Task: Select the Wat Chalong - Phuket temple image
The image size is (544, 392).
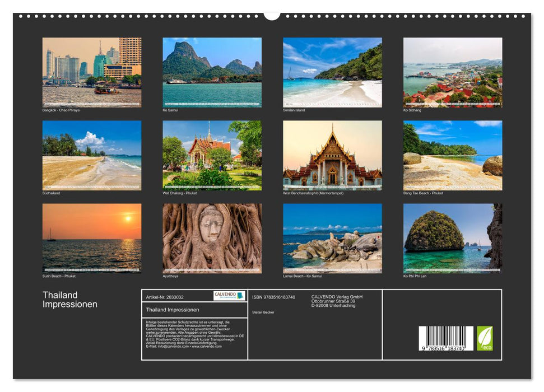Action: click(x=212, y=155)
